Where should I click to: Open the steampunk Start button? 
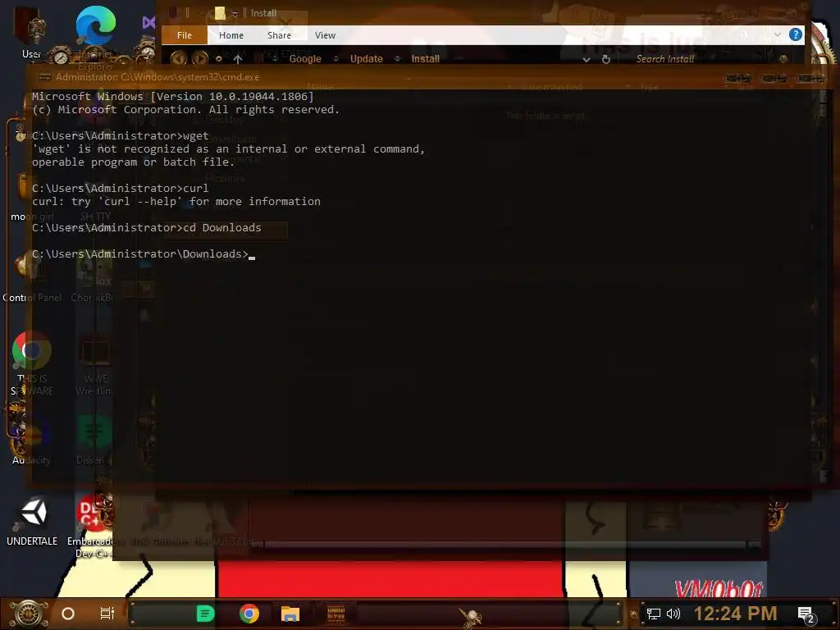pyautogui.click(x=29, y=614)
